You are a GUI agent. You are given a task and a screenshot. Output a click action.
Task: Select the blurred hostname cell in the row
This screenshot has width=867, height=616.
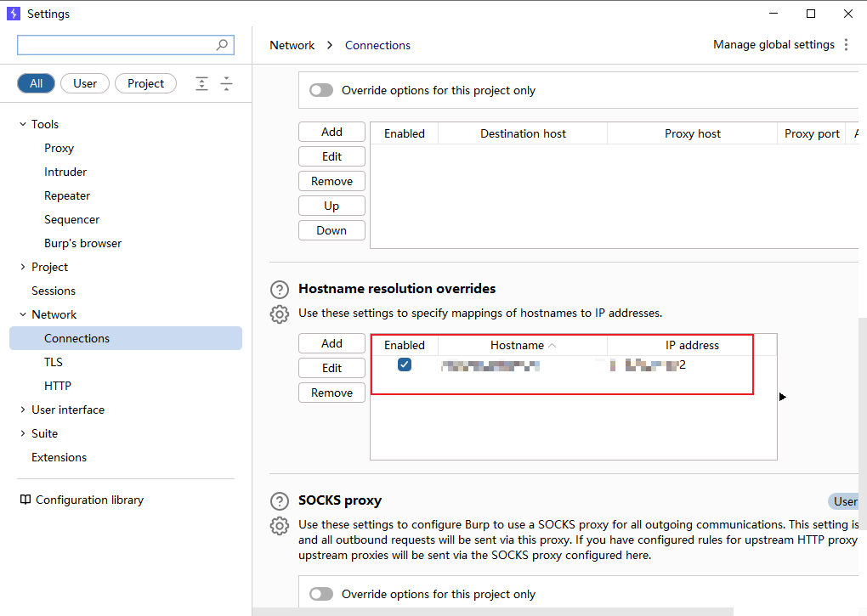pos(490,365)
